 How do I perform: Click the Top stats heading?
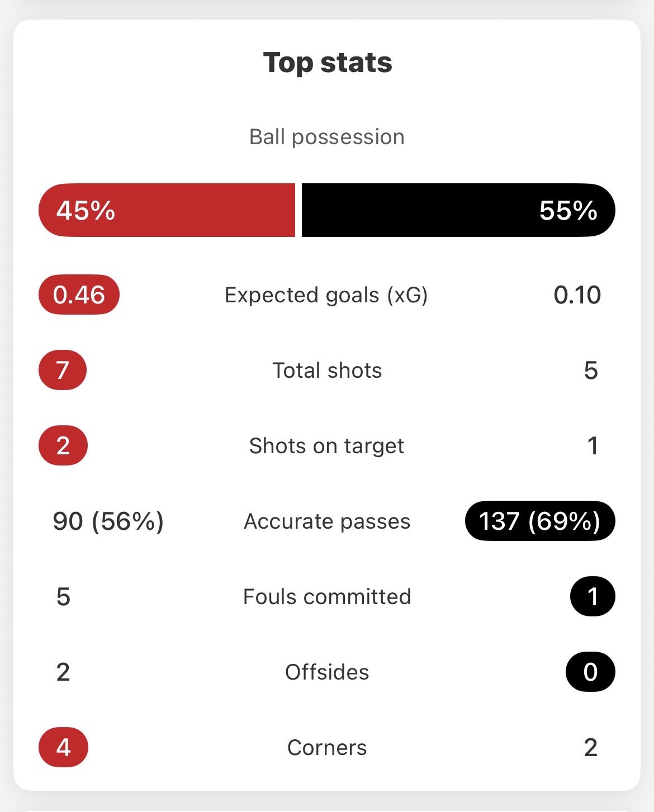click(x=327, y=63)
